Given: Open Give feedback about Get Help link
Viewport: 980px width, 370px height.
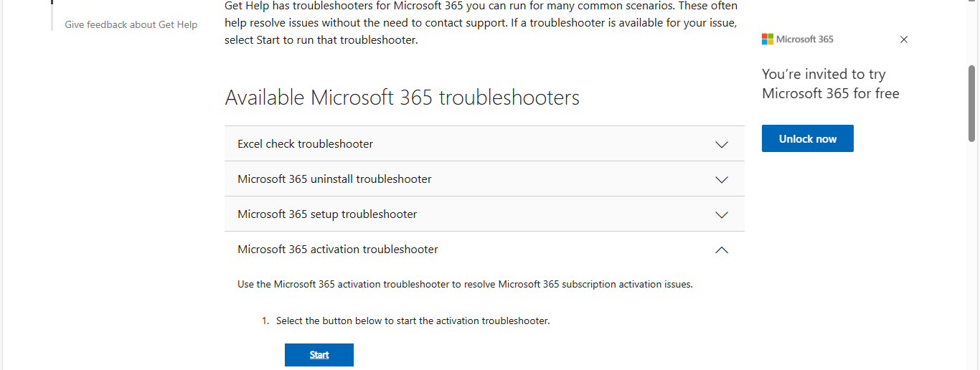Looking at the screenshot, I should 131,24.
